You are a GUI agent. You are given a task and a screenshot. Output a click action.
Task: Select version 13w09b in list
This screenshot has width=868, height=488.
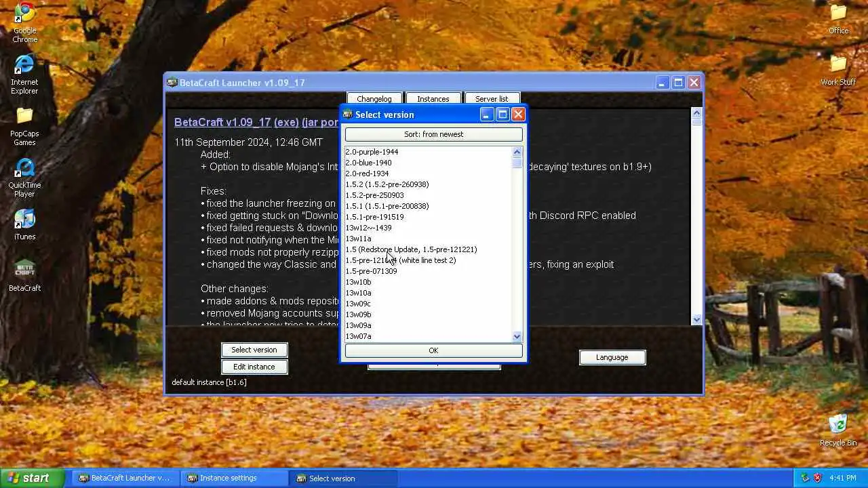pyautogui.click(x=429, y=314)
